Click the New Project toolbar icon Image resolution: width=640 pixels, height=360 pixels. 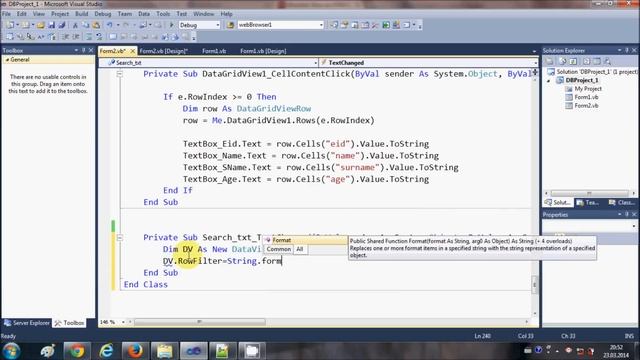tap(10, 25)
